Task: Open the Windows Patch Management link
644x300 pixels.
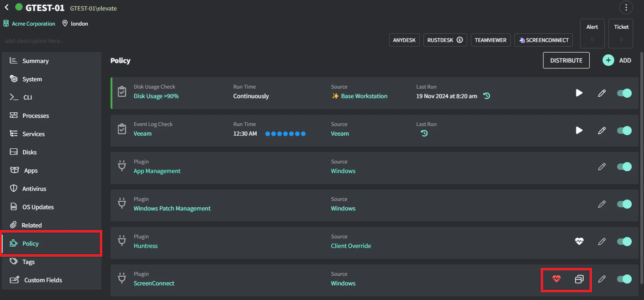Action: click(172, 208)
